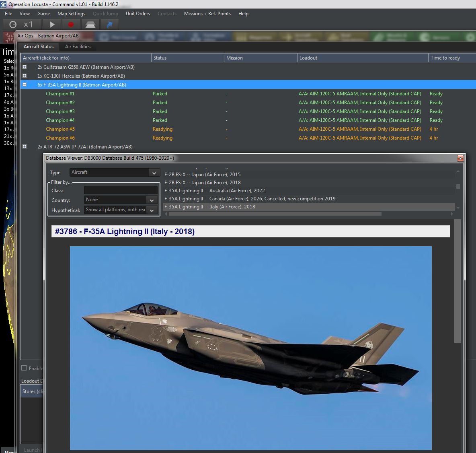
Task: Click the Class filter text field
Action: click(x=121, y=190)
